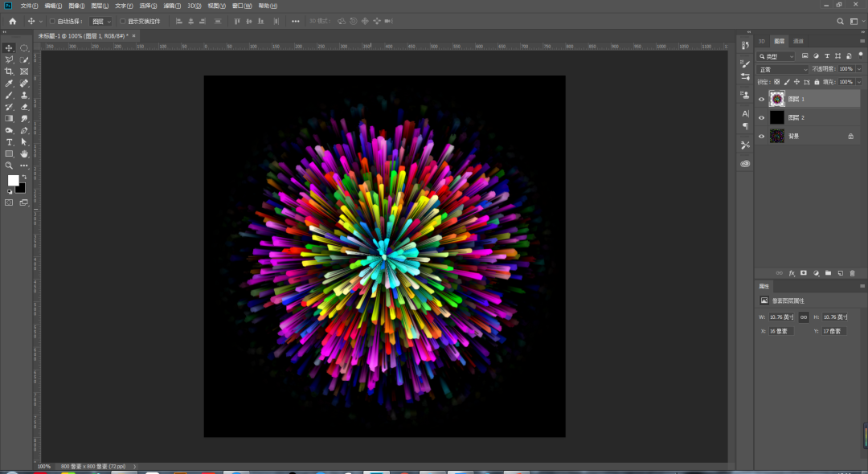Select the Healing Brush tool
This screenshot has height=474, width=868.
[24, 84]
